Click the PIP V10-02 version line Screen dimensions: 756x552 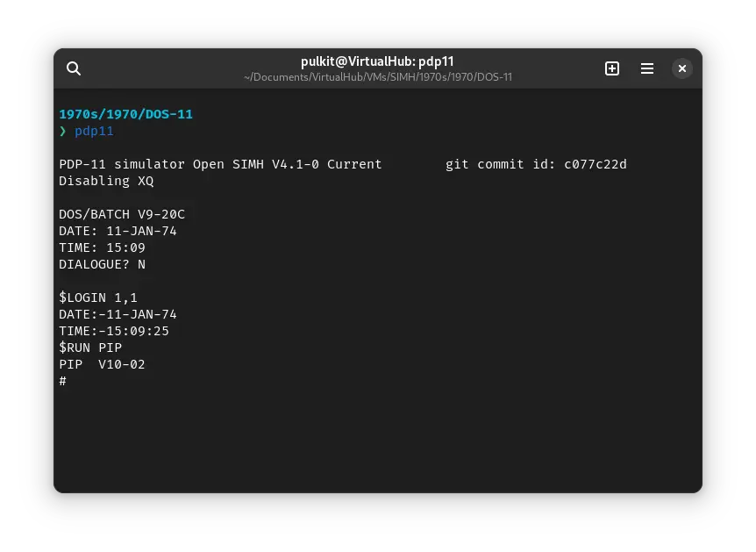(x=102, y=364)
